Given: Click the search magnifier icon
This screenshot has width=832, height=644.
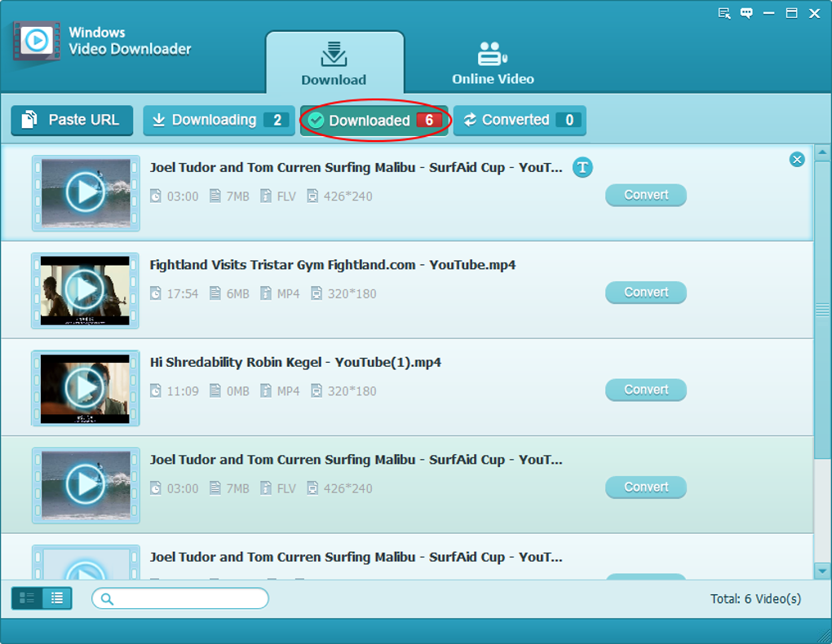Looking at the screenshot, I should 107,599.
